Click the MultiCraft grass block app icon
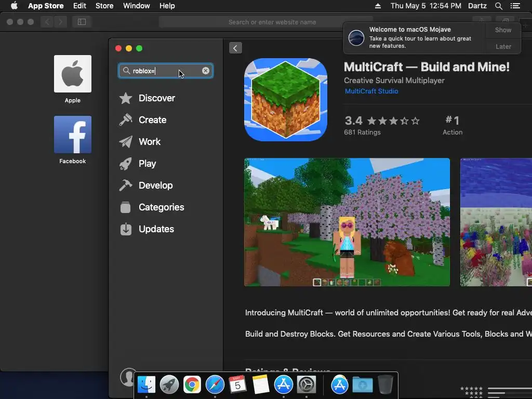 point(286,100)
